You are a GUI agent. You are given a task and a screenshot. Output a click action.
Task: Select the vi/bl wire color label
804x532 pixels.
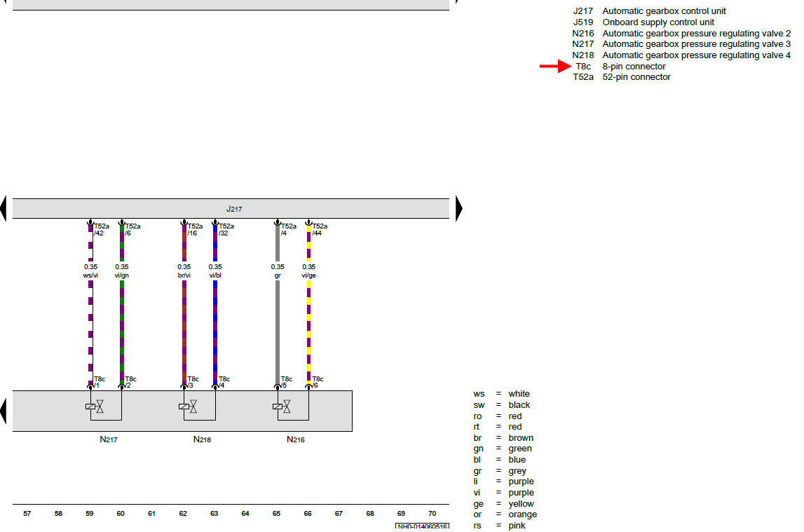pyautogui.click(x=215, y=275)
